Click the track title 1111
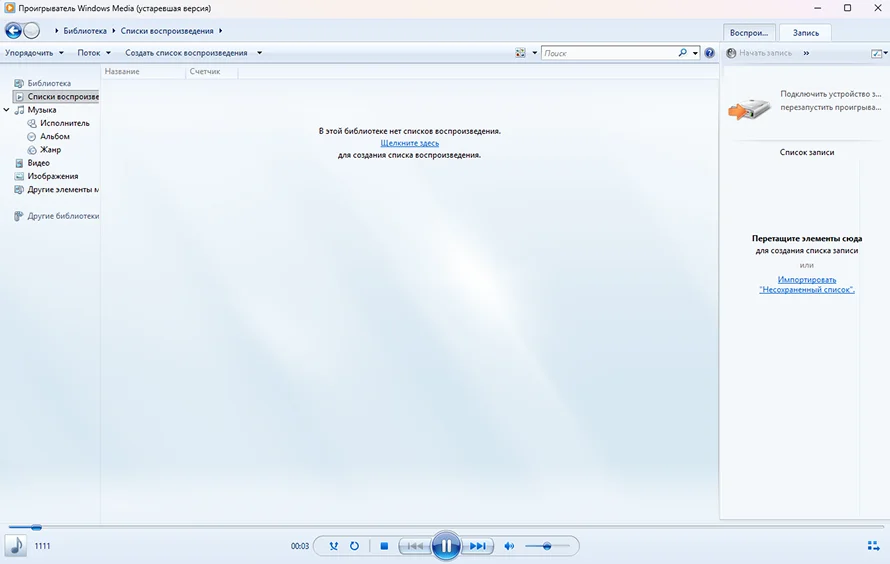 (x=43, y=546)
